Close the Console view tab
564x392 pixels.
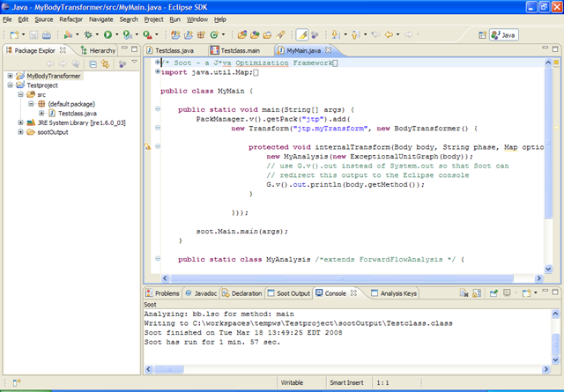pos(353,293)
